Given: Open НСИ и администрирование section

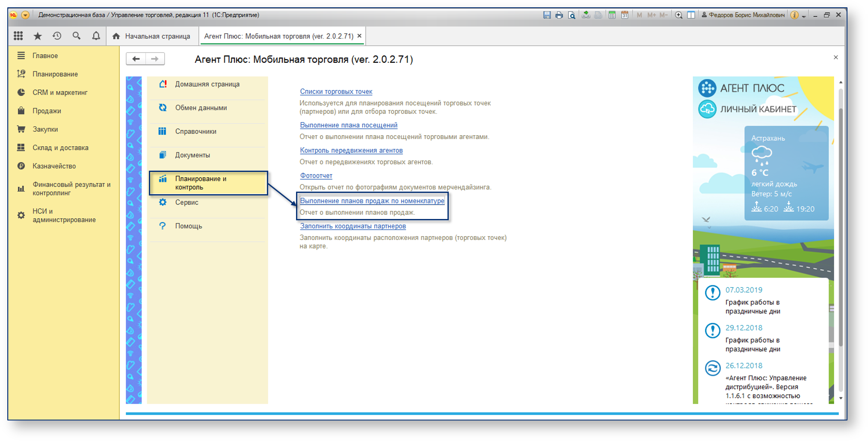Looking at the screenshot, I should point(63,216).
